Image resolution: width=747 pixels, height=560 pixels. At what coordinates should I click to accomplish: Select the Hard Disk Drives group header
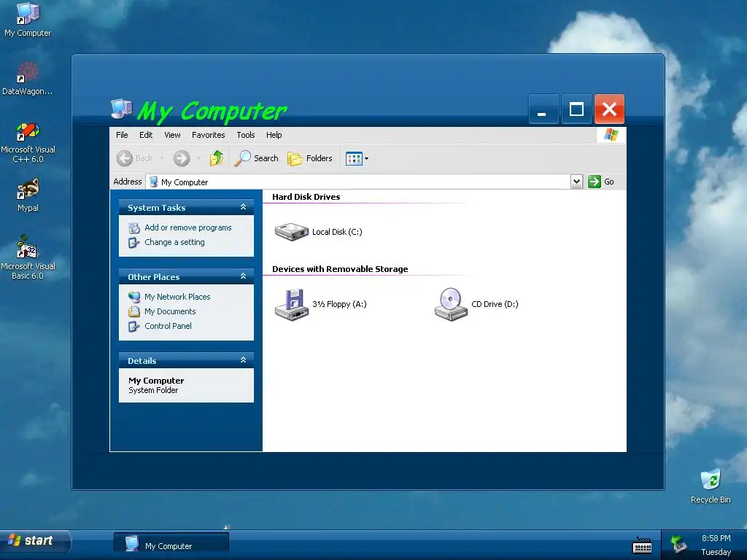point(306,197)
